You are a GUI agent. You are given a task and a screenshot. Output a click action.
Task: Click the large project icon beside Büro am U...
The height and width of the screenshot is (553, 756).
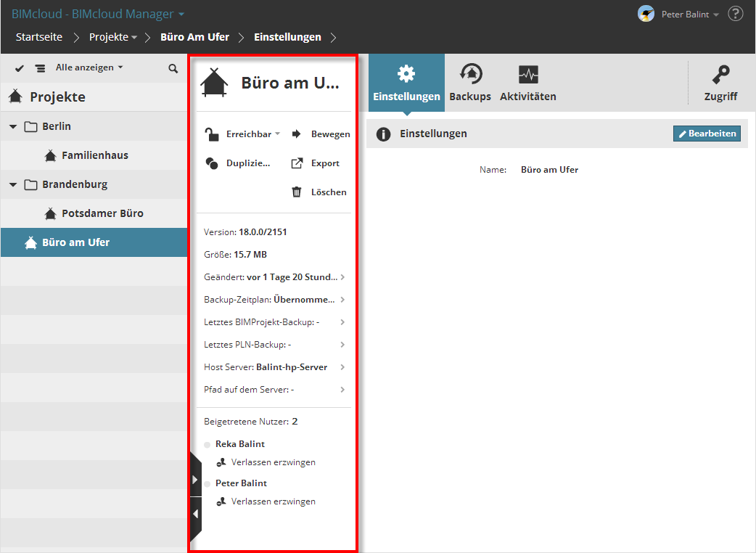click(x=214, y=83)
